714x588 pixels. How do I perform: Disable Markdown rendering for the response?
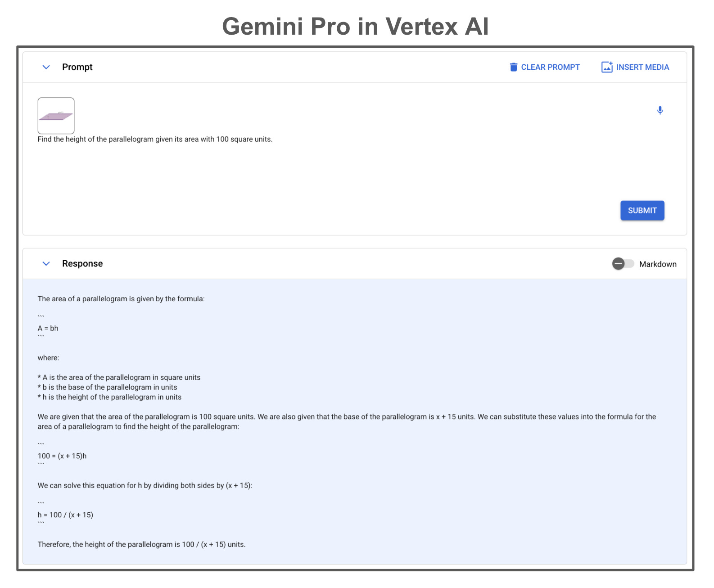pos(622,264)
